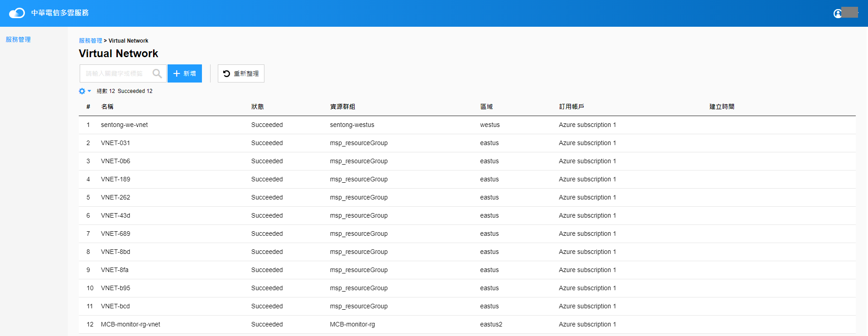Expand the gear dropdown arrow
Image resolution: width=868 pixels, height=336 pixels.
tap(89, 91)
